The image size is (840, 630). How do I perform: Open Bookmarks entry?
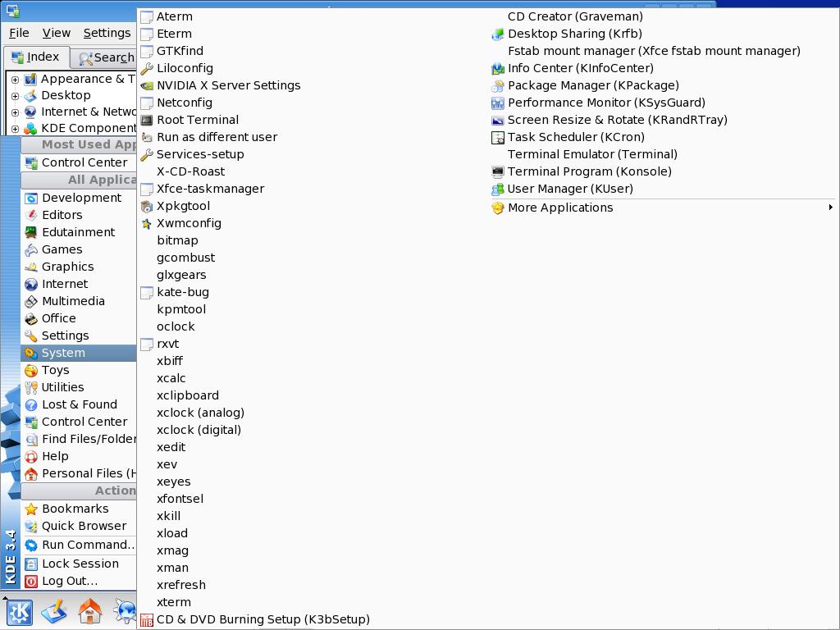pos(78,509)
